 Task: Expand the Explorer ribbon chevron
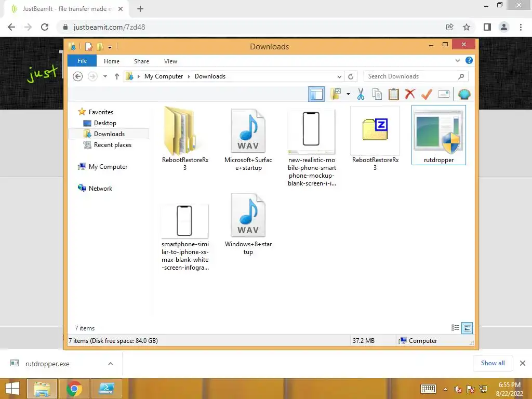coord(457,61)
